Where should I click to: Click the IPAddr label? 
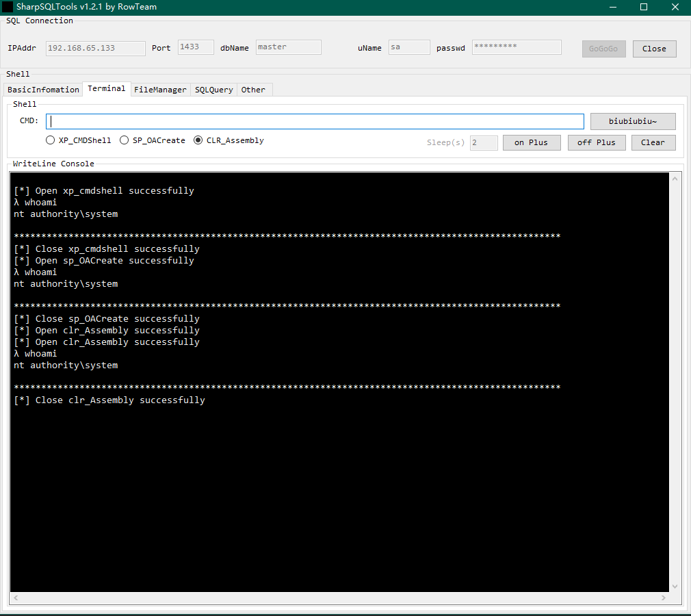[x=22, y=48]
